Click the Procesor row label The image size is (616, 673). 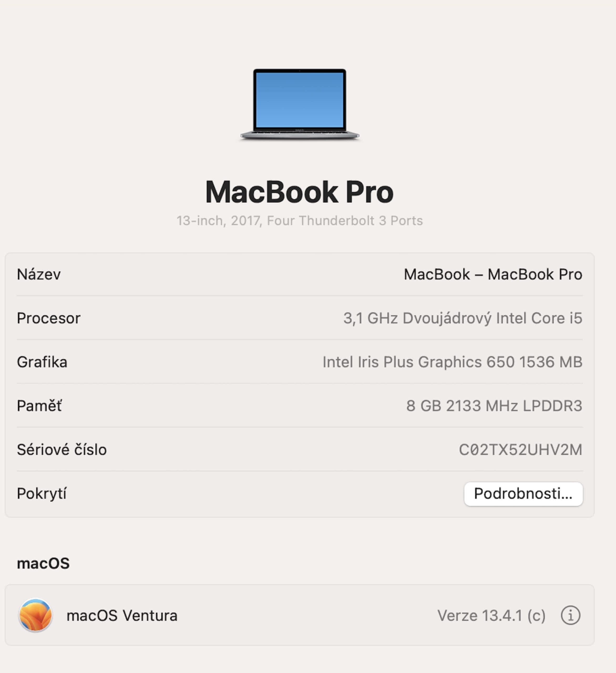49,318
